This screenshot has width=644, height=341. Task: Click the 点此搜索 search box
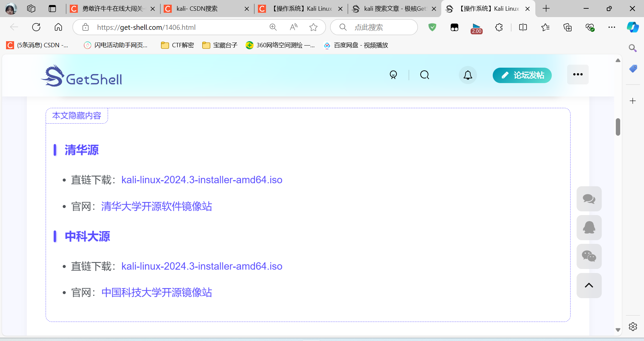point(374,27)
